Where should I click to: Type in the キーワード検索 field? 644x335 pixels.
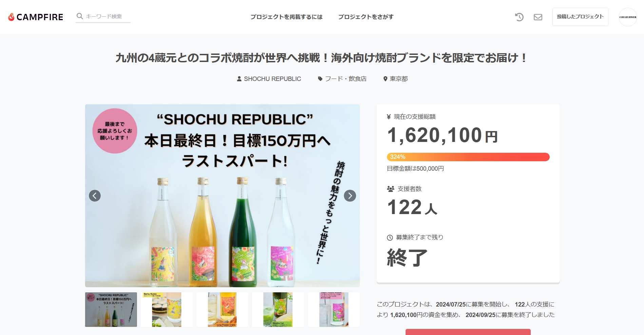107,16
